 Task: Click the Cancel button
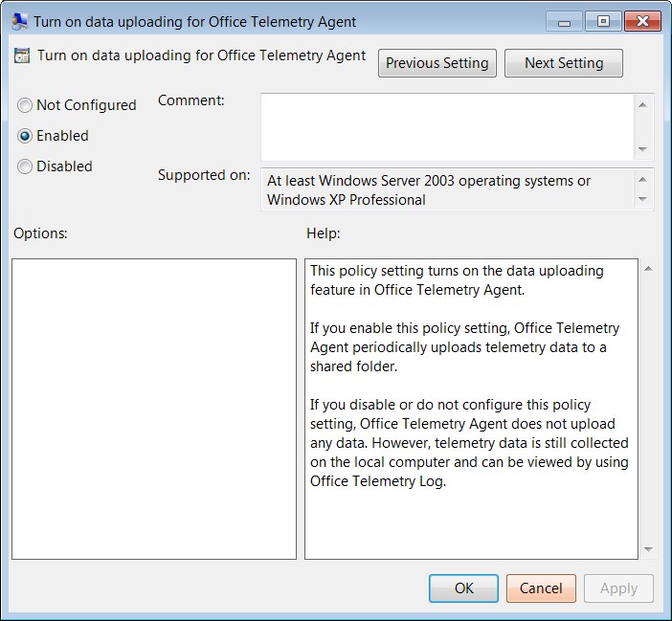pyautogui.click(x=541, y=588)
